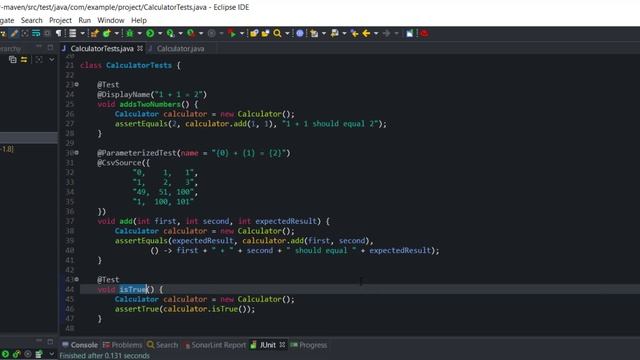Click the left panel Collapse All icon
The width and height of the screenshot is (640, 360).
pos(13,60)
